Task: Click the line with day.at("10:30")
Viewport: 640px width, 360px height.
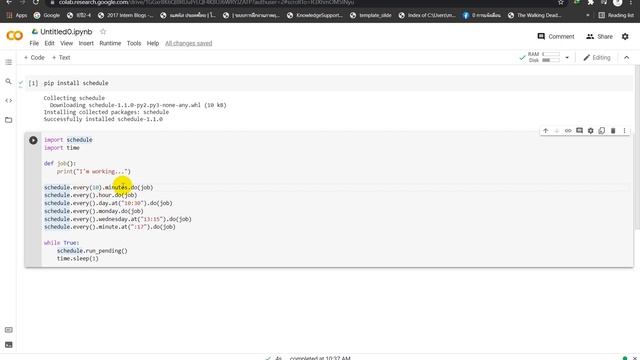Action: (108, 203)
